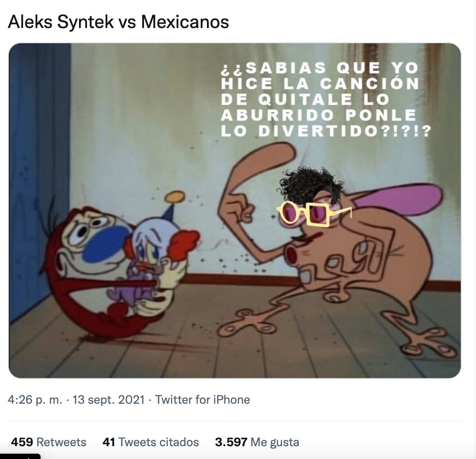Click the "13 sept. 2021" date
The width and height of the screenshot is (476, 459).
click(x=108, y=400)
